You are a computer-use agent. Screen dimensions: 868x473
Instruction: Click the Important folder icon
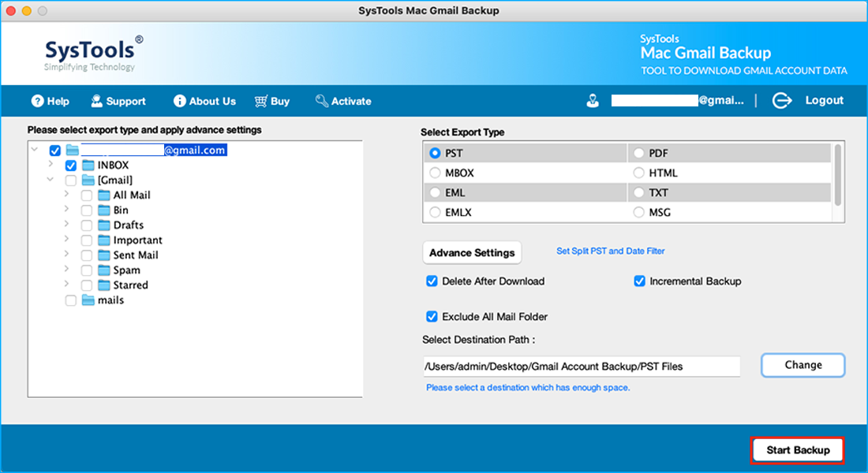[104, 240]
